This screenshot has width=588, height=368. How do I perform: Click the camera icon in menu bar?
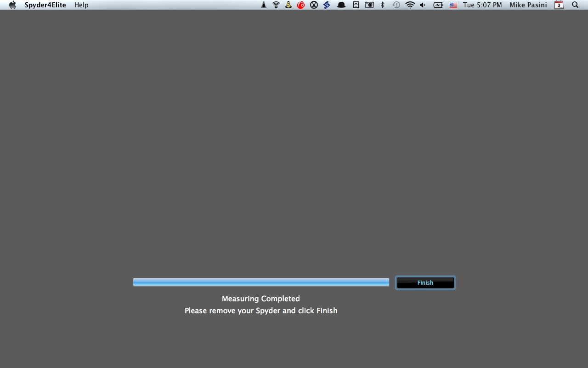(369, 5)
